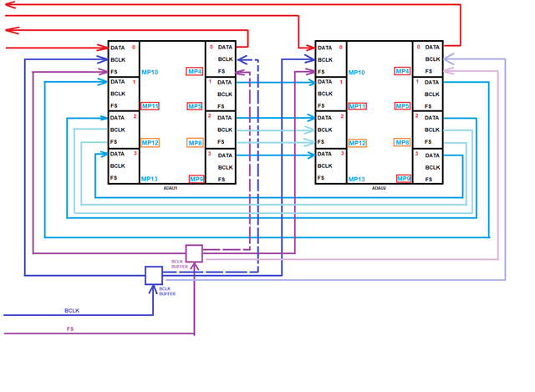
Task: Click the orange-boxed MP12 label in ADAU2
Action: click(357, 143)
